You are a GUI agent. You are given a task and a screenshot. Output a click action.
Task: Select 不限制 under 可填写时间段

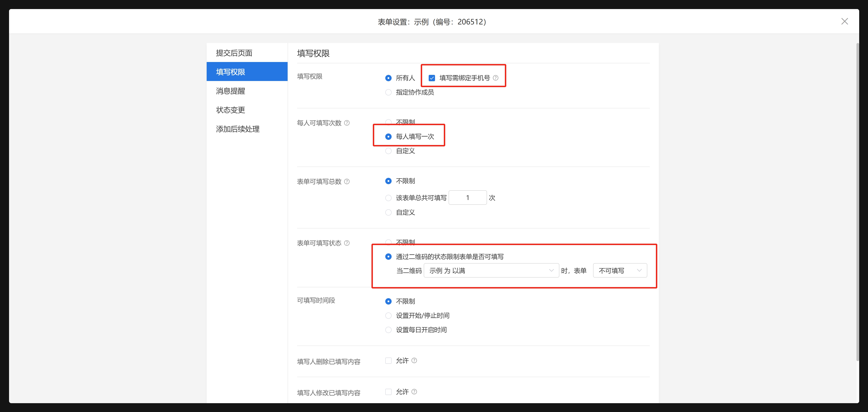point(388,301)
